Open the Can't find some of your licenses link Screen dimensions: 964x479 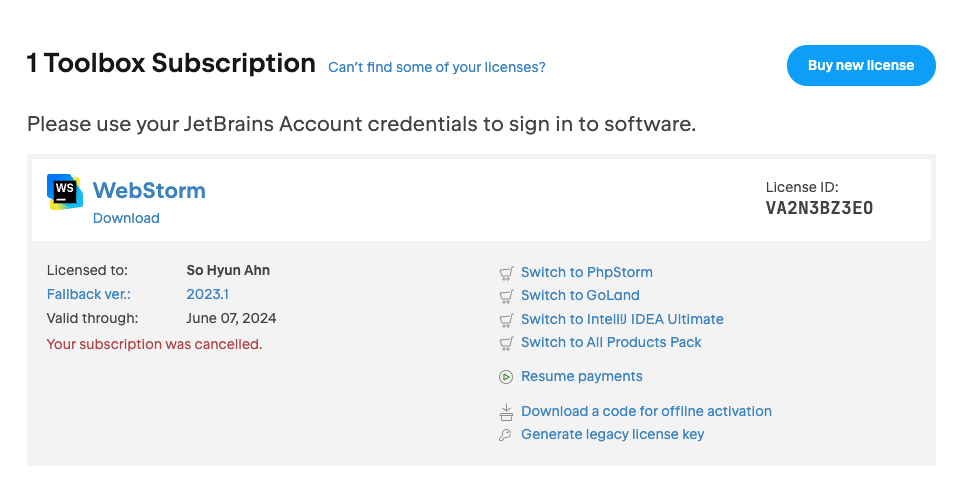(437, 67)
